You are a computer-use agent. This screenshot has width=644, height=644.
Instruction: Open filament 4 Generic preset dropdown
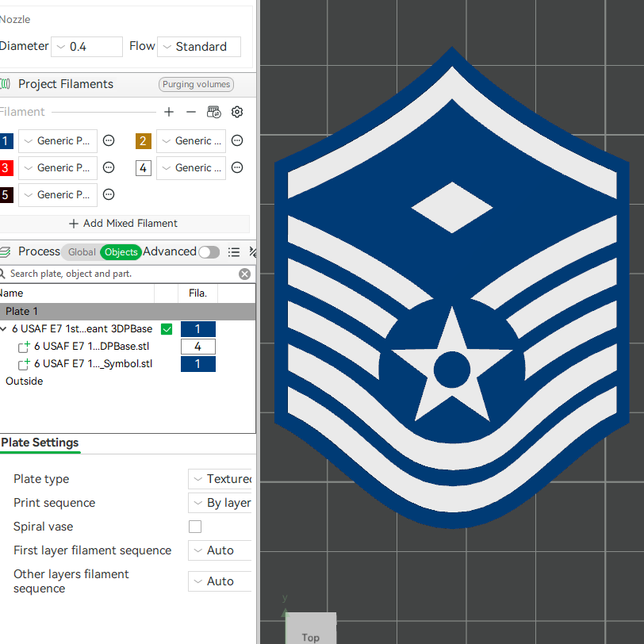pyautogui.click(x=191, y=167)
